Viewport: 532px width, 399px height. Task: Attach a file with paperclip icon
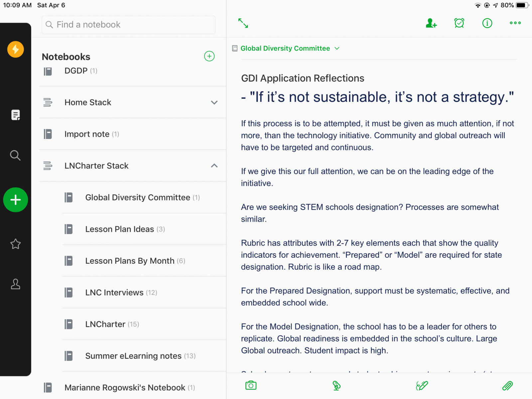pyautogui.click(x=507, y=385)
